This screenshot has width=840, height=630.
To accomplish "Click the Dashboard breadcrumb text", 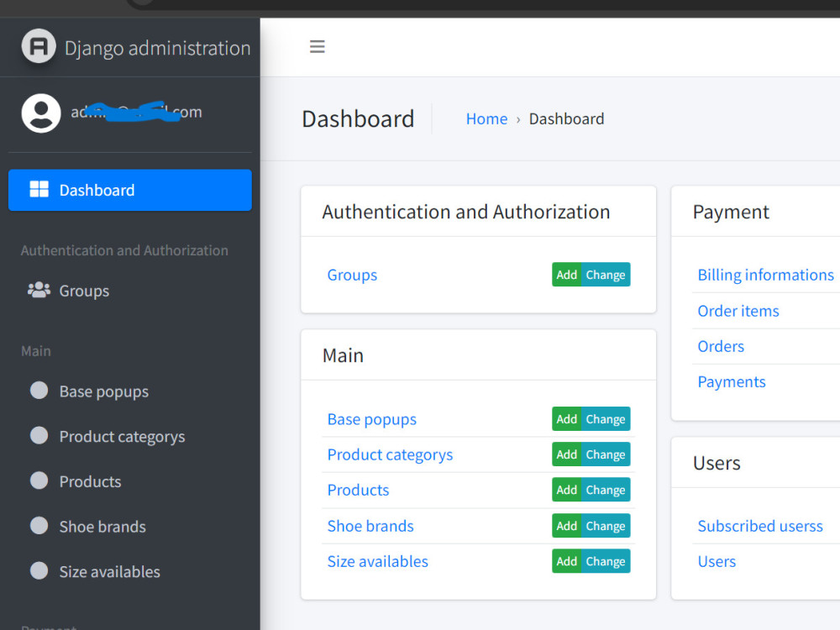I will pos(566,118).
